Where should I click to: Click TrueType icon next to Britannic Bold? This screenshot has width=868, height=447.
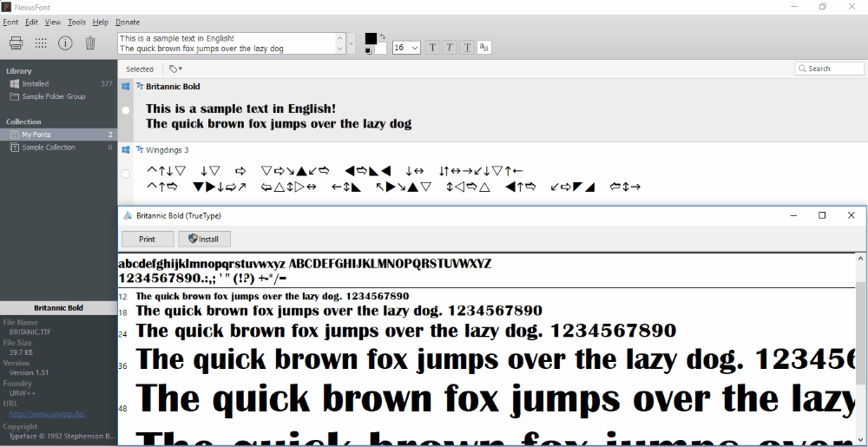[x=140, y=86]
